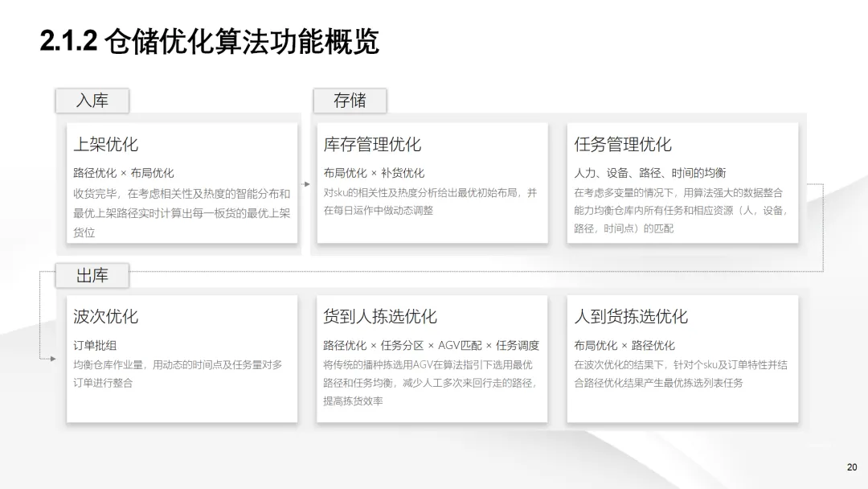The width and height of the screenshot is (868, 489).
Task: Click subtitle 人力、设备、路径、时间的均衡
Action: click(x=650, y=173)
